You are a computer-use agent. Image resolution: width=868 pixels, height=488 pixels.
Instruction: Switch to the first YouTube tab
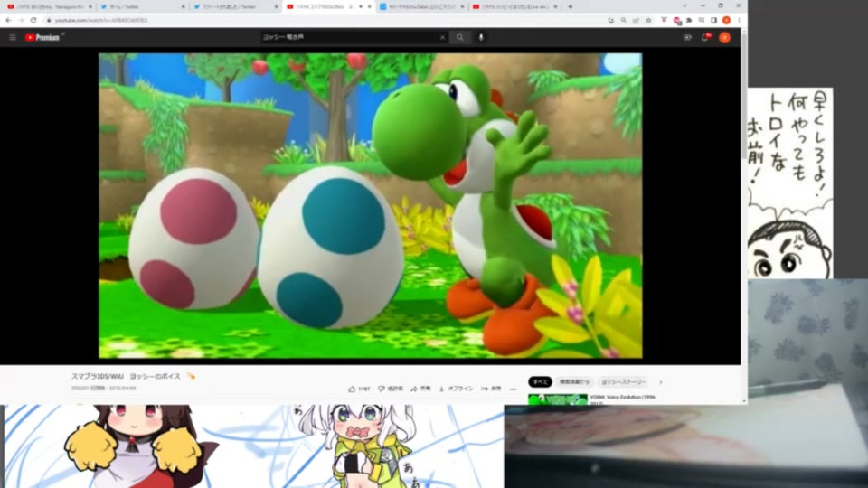(x=49, y=6)
